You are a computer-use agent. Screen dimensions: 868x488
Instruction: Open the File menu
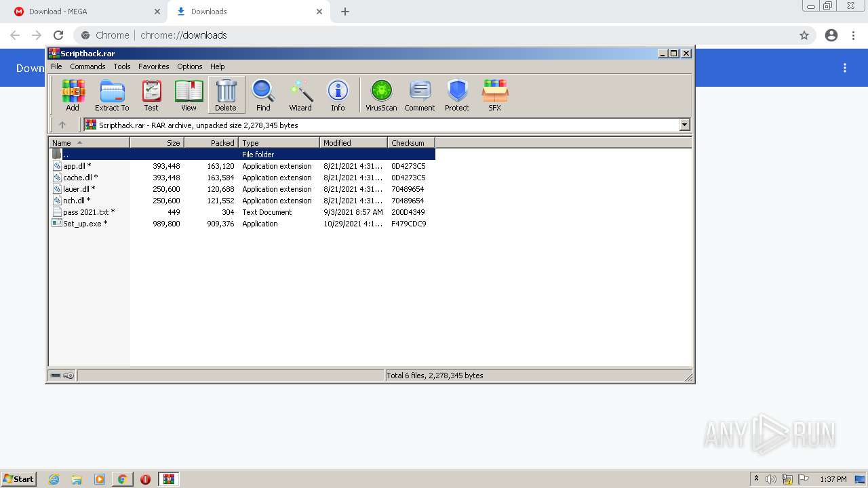(x=56, y=66)
